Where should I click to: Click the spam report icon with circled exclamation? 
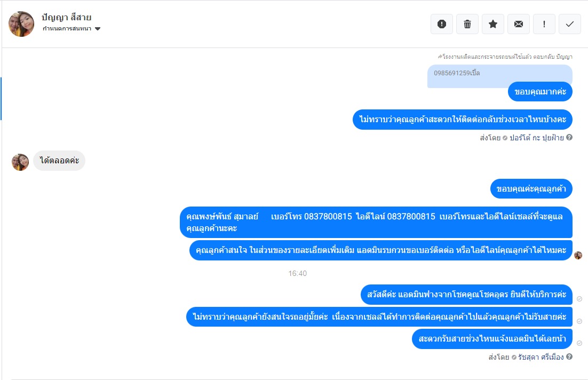442,24
